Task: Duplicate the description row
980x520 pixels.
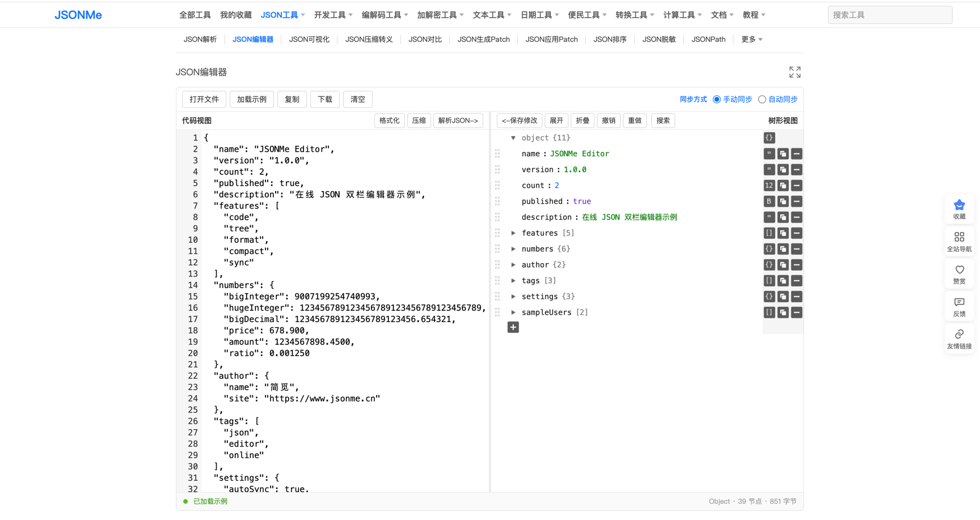Action: (x=783, y=217)
